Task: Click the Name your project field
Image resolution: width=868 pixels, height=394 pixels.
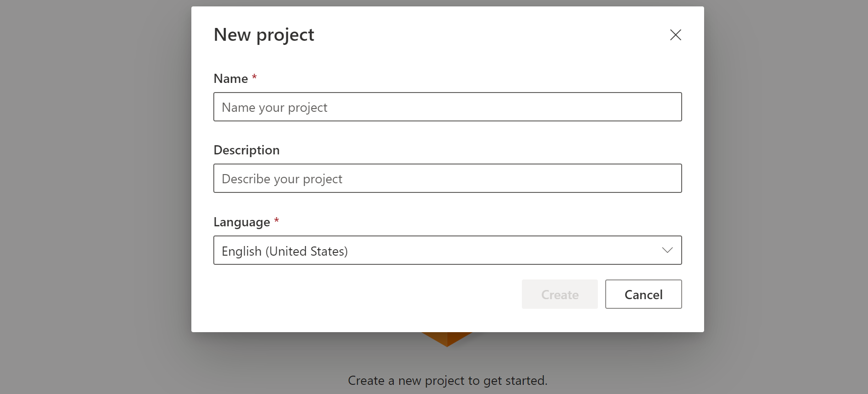Action: [447, 107]
